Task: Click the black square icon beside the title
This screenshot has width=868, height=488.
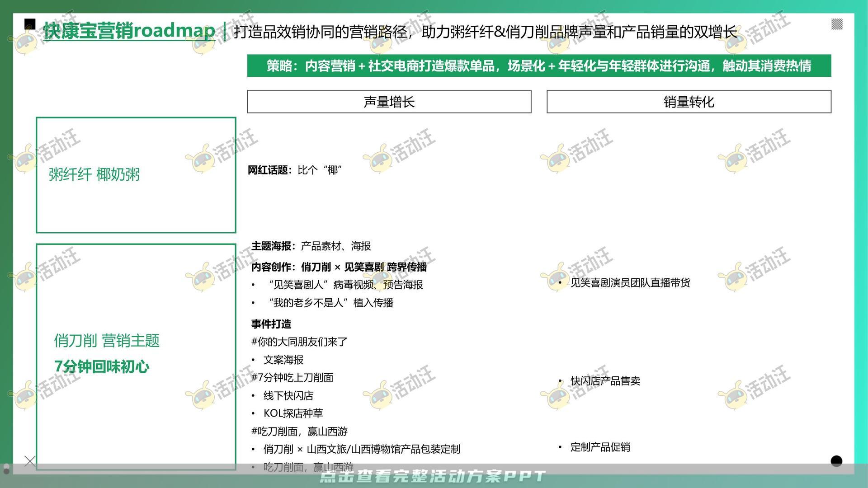Action: [30, 24]
